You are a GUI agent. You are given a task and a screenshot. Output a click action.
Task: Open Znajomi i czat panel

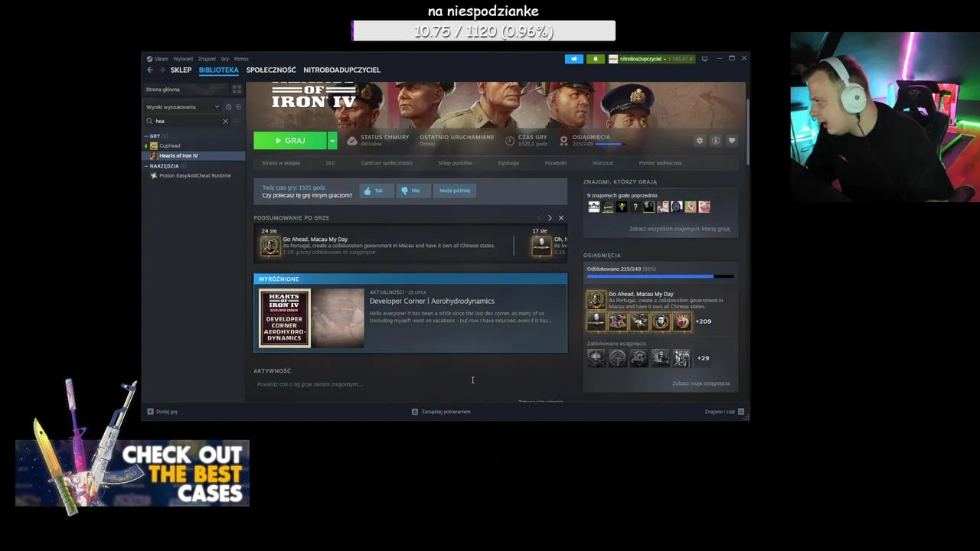(724, 412)
